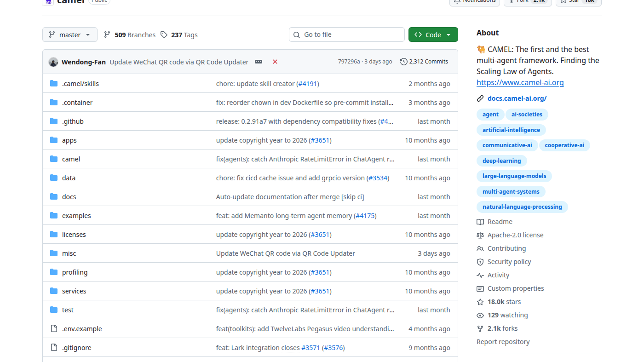Click the profiling folder icon
The height and width of the screenshot is (362, 644).
tap(54, 272)
